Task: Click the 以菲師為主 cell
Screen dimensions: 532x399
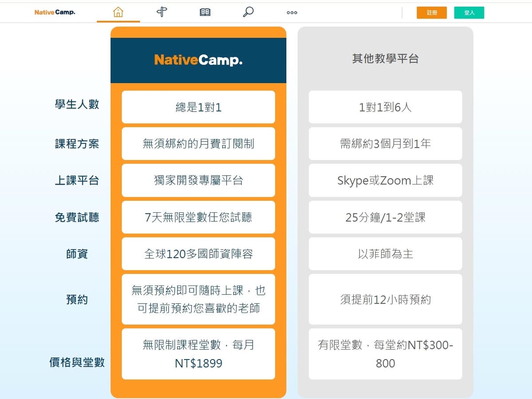Action: [385, 254]
